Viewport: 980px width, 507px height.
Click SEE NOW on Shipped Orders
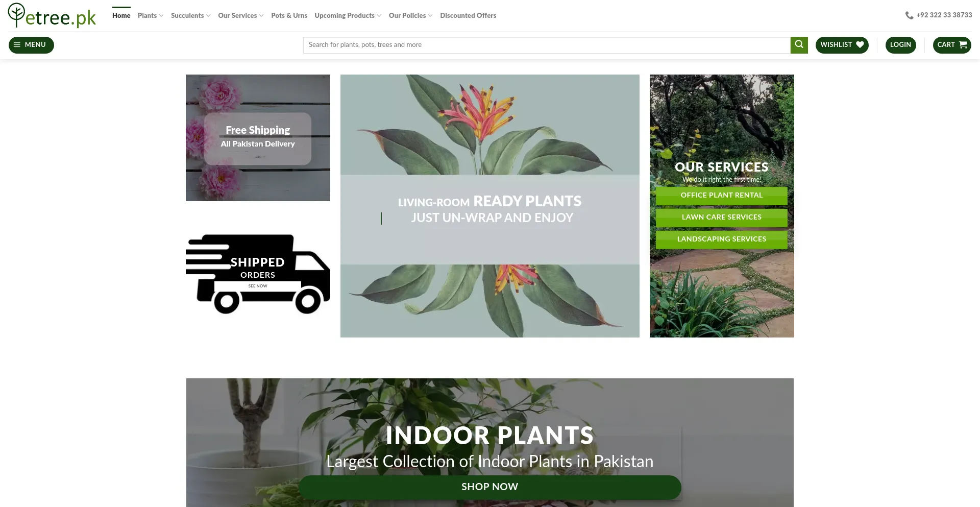click(258, 286)
